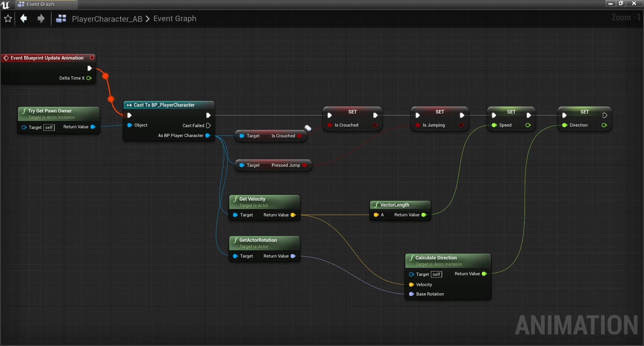Click the As BP Player Character output pin
The width and height of the screenshot is (644, 346).
[208, 135]
